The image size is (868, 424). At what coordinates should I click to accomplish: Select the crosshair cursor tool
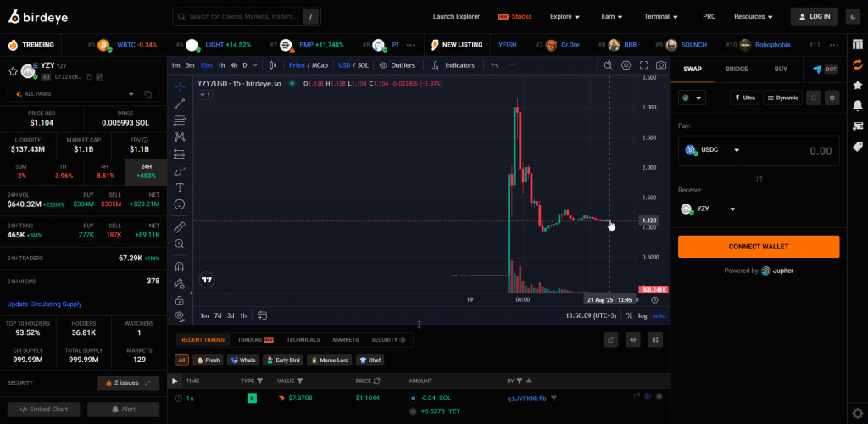click(180, 86)
